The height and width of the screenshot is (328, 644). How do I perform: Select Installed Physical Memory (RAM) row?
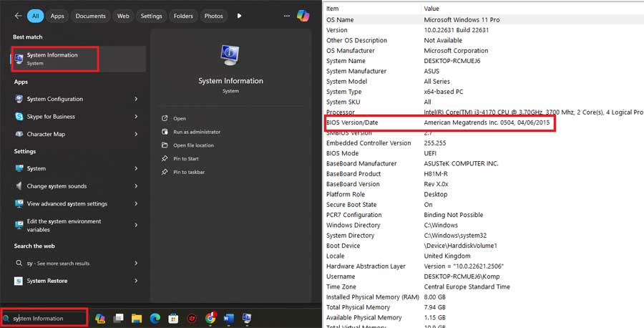point(484,297)
